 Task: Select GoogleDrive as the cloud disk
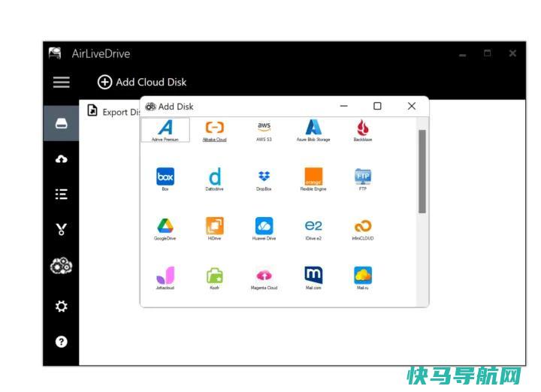coord(165,229)
